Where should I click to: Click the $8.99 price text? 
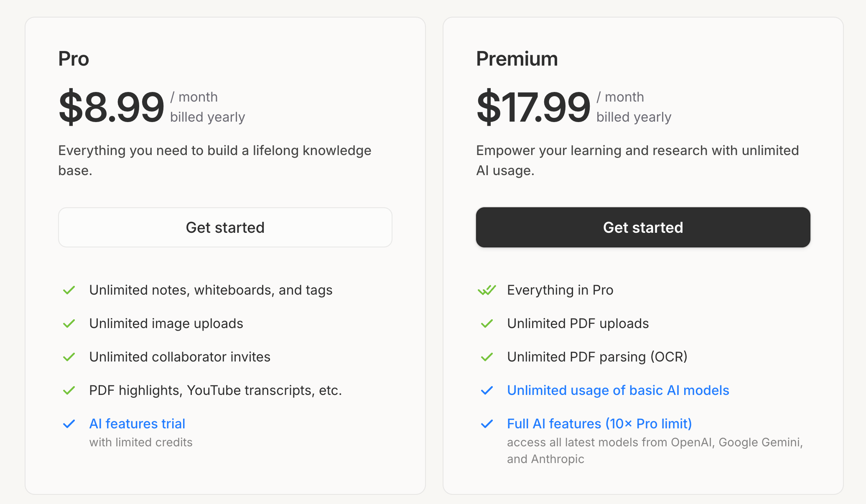pyautogui.click(x=111, y=107)
